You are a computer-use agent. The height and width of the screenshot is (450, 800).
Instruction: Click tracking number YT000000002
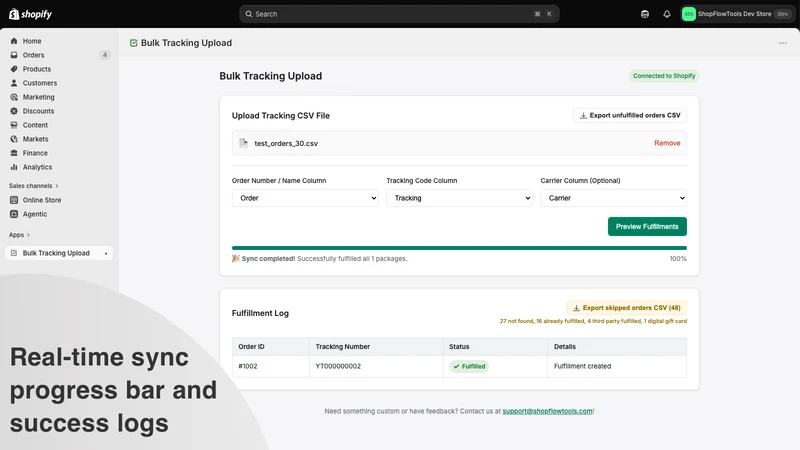pos(338,366)
